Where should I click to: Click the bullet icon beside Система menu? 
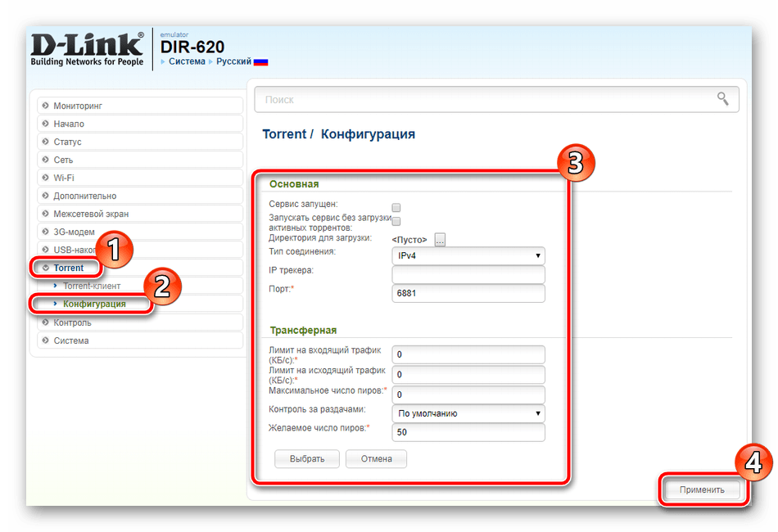pyautogui.click(x=46, y=340)
